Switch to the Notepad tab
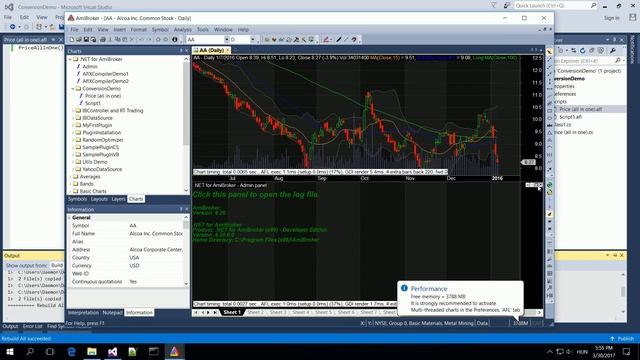This screenshot has height=360, width=640. coord(112,312)
